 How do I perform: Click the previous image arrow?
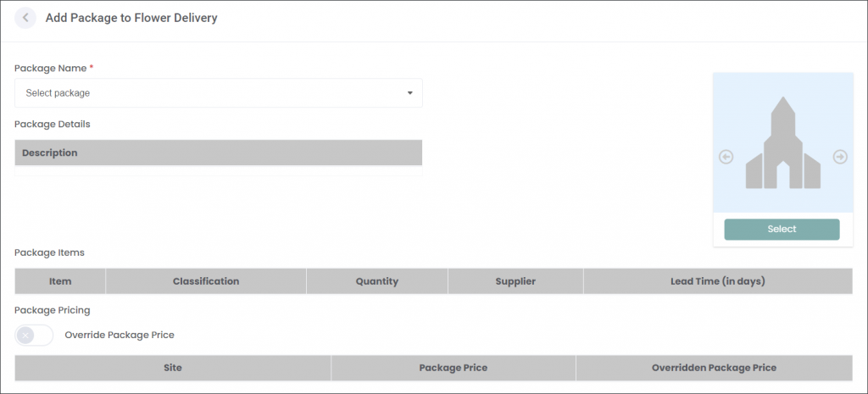point(726,157)
